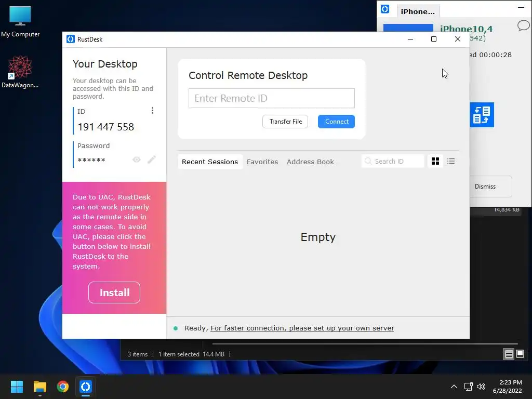Click the 14,834 KB file size cell in Explorer
Screen dimensions: 532x399
click(506, 210)
